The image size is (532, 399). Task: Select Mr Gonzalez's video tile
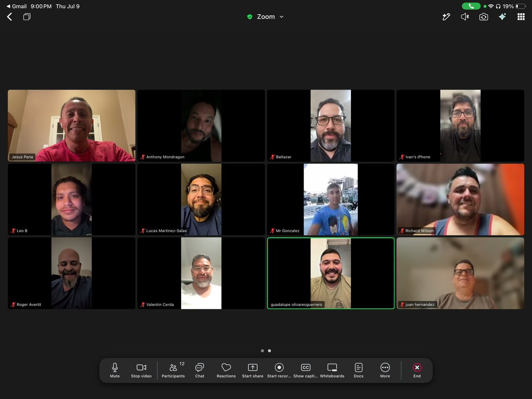click(331, 200)
